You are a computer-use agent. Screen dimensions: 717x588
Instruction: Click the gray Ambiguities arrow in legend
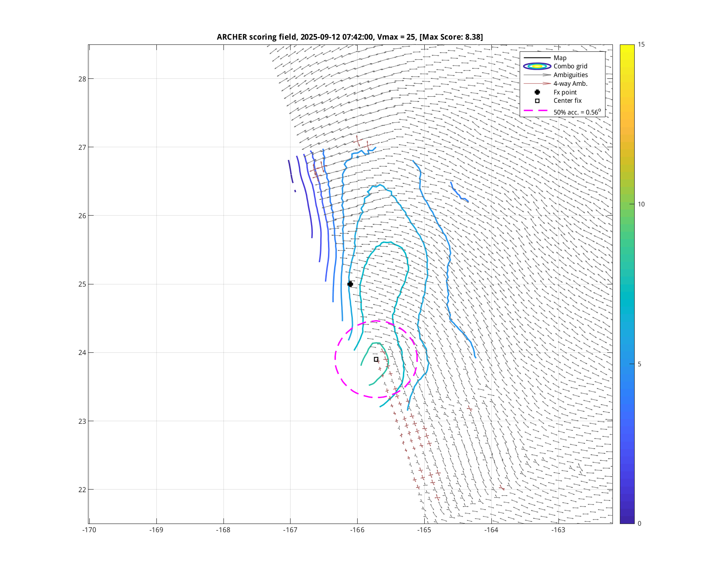537,75
